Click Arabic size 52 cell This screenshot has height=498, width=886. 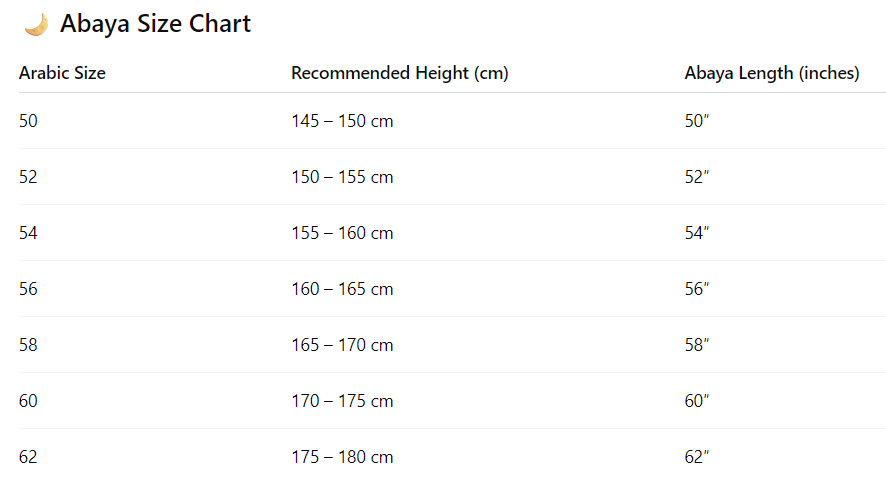[x=28, y=177]
